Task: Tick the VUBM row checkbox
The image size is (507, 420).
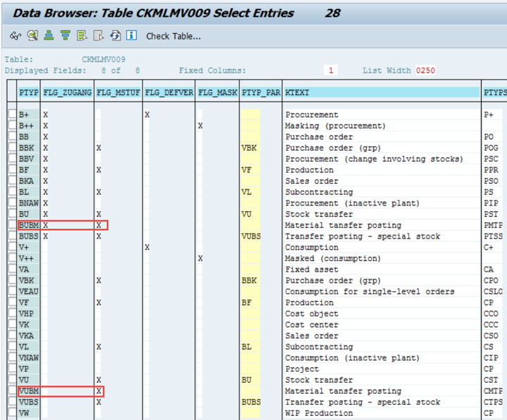Action: [12, 390]
